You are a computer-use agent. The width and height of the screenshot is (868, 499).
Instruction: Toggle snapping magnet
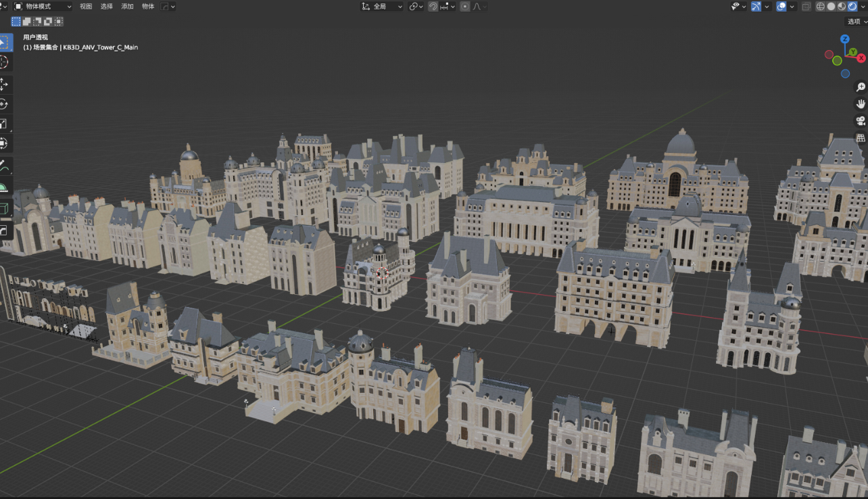pyautogui.click(x=433, y=6)
